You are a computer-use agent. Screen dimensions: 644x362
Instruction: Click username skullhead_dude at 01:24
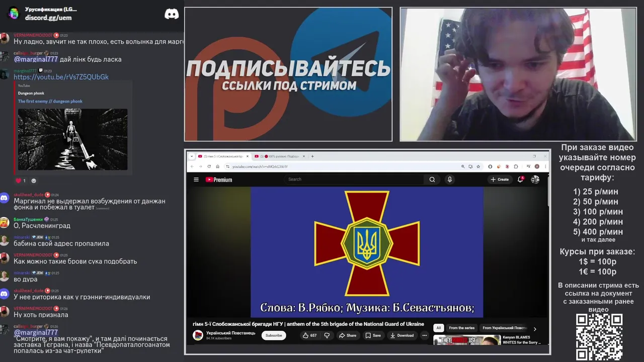point(29,195)
